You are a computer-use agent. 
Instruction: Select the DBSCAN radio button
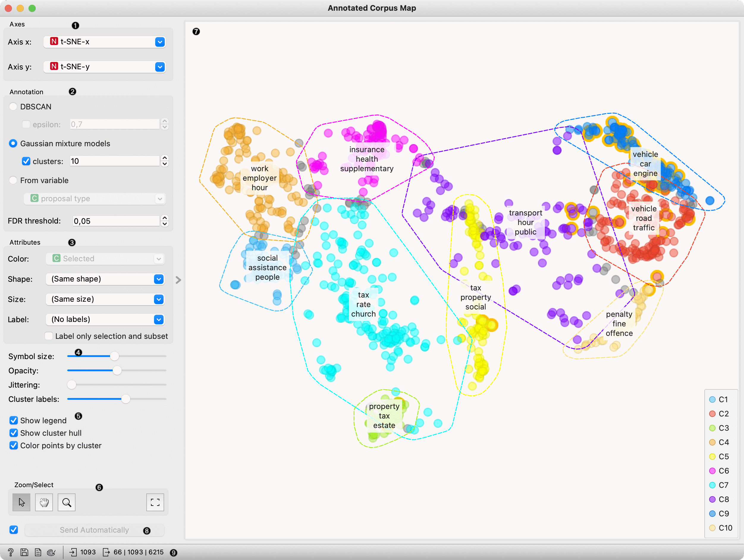click(13, 106)
